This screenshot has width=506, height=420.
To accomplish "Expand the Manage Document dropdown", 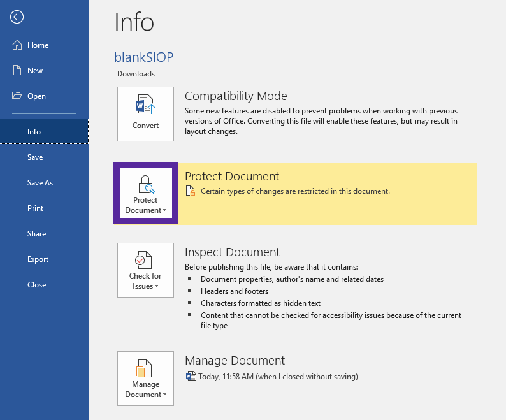I will click(145, 379).
